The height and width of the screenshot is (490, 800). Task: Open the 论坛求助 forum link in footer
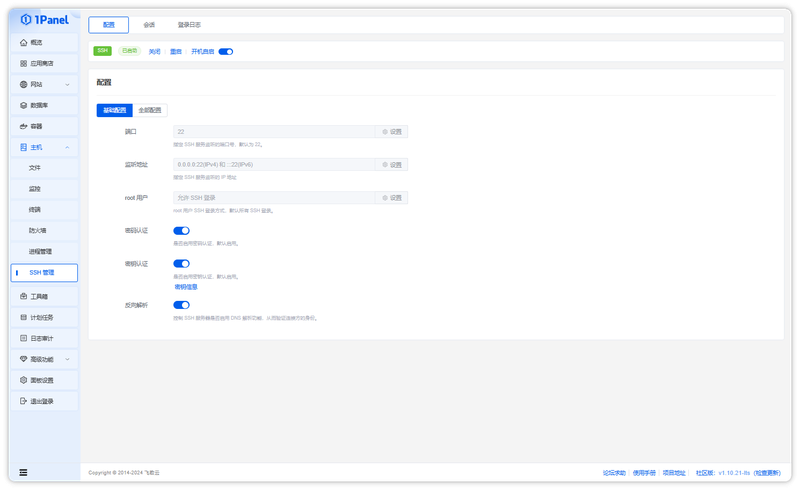(x=614, y=473)
